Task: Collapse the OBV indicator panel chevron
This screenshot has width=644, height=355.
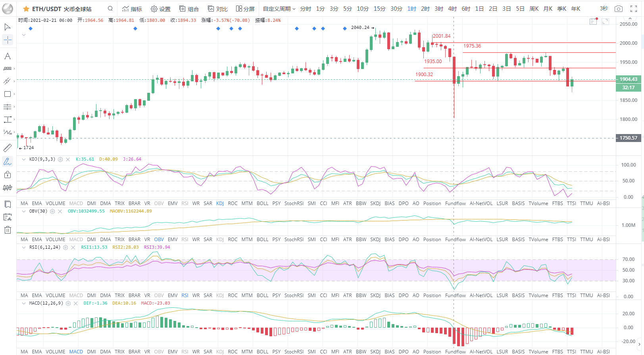Action: (24, 211)
